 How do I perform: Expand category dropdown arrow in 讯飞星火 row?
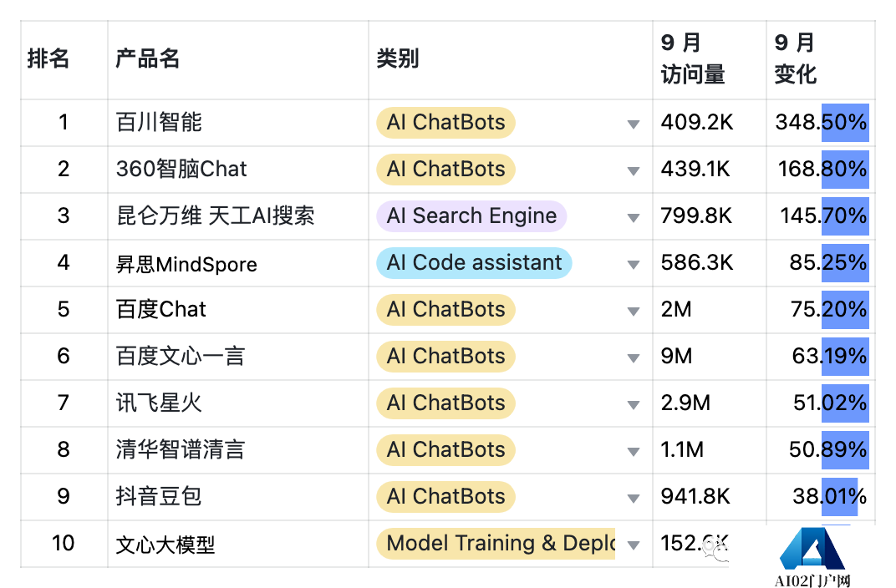coord(634,405)
